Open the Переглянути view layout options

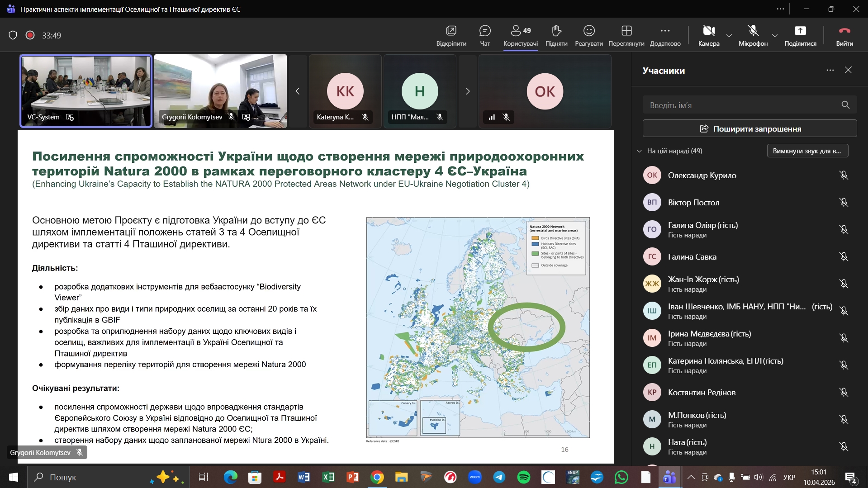pos(626,35)
